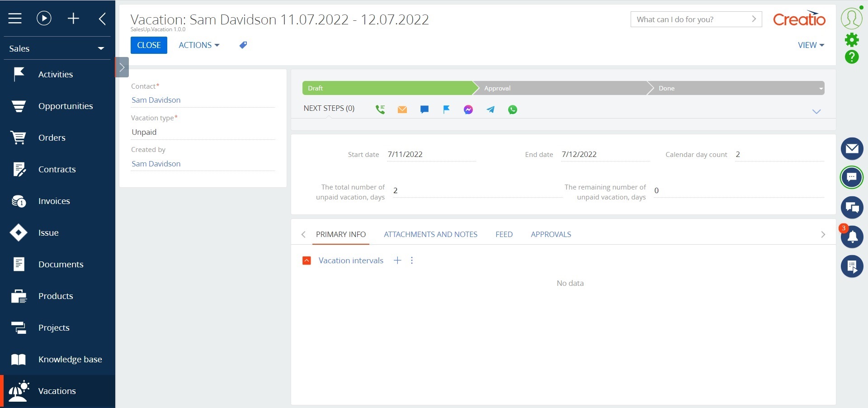The height and width of the screenshot is (408, 868).
Task: Move tabs left with arrow
Action: click(x=303, y=234)
